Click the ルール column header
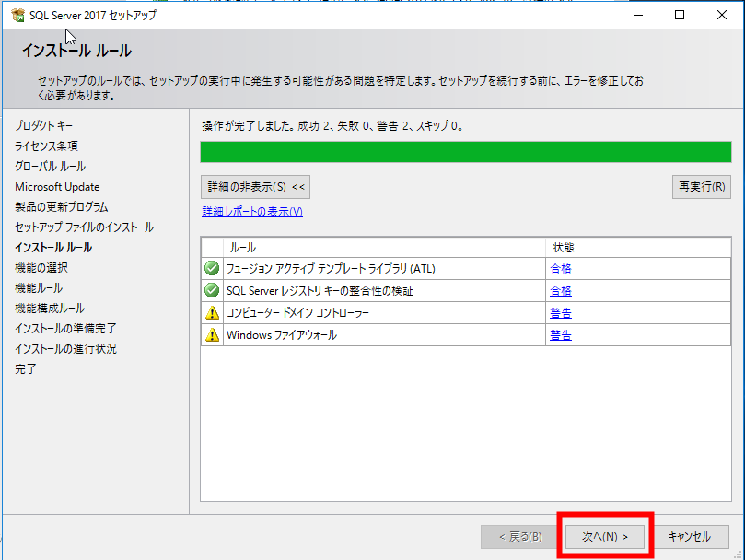Viewport: 745px width, 560px height. [384, 248]
